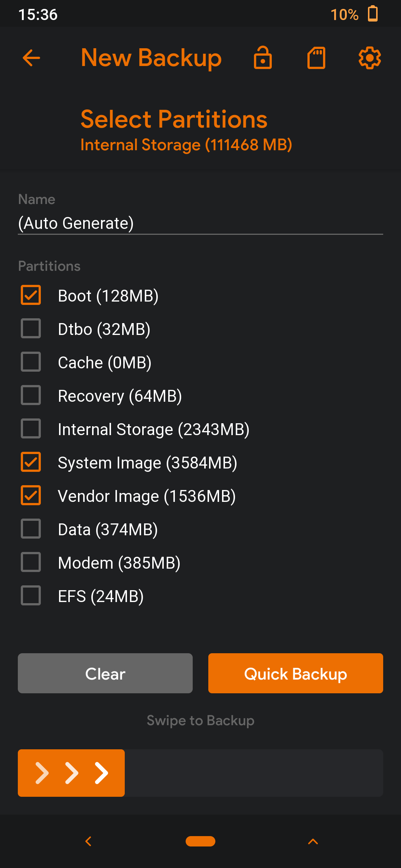
Task: Click the Clear button
Action: pos(105,673)
